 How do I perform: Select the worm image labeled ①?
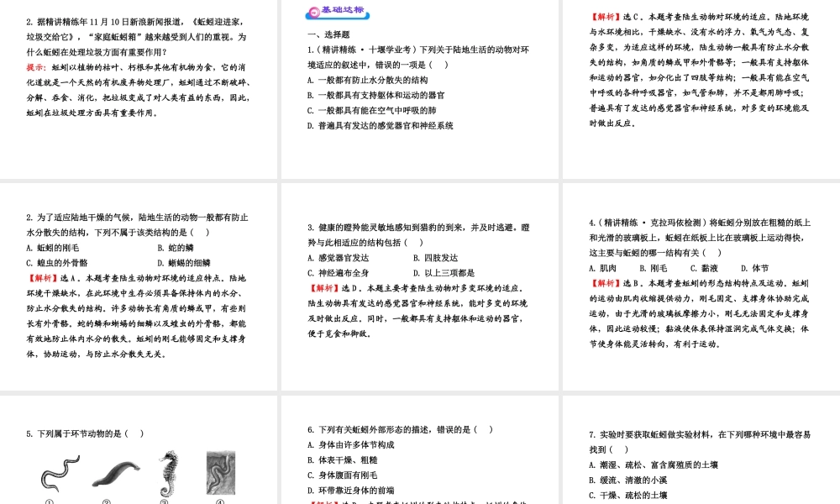click(60, 474)
